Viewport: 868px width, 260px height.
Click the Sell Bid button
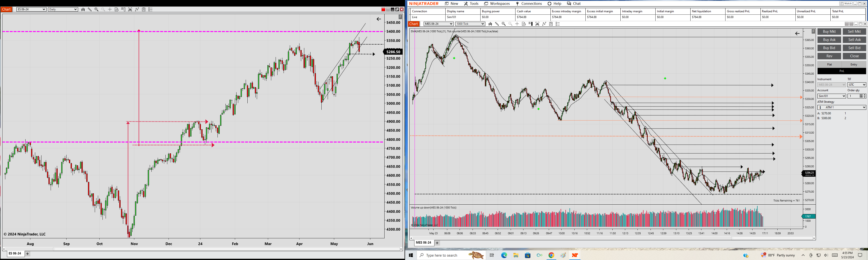[x=854, y=48]
